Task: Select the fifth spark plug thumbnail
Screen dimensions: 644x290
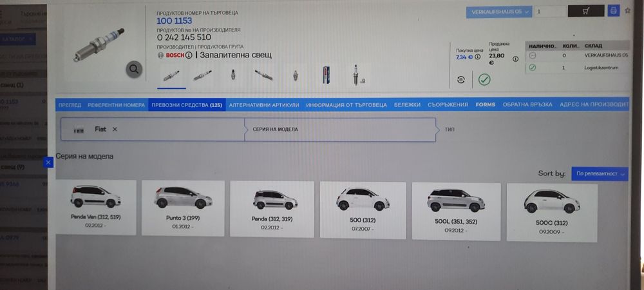Action: 295,75
